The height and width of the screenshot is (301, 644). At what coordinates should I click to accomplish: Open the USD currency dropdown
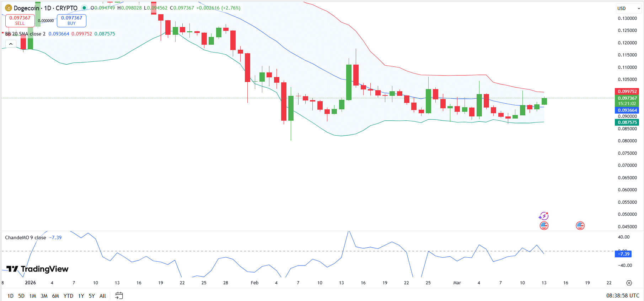tap(629, 9)
